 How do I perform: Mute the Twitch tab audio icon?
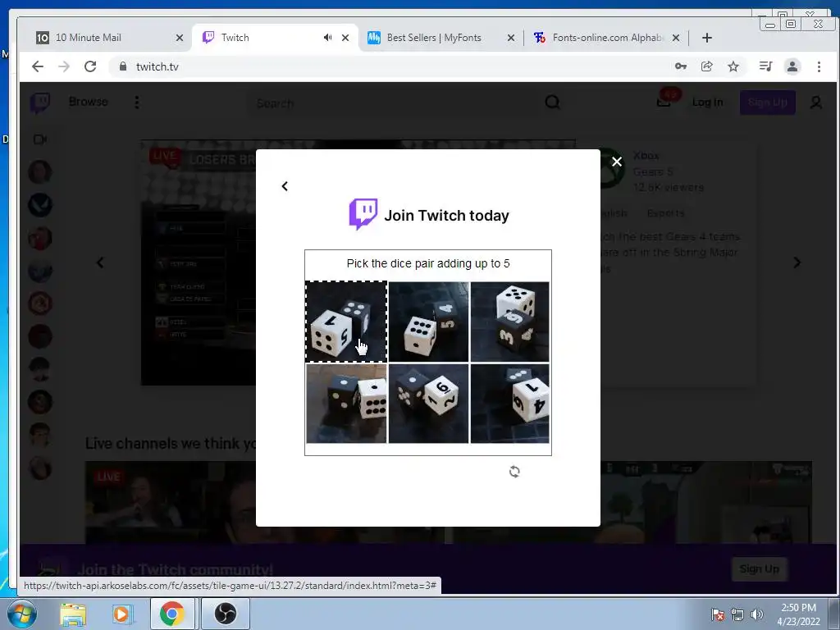point(327,38)
